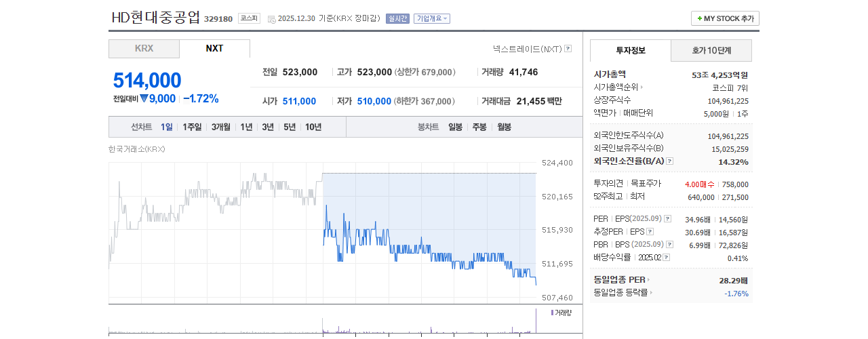This screenshot has width=868, height=339.
Task: Switch to the NXT tab
Action: (214, 49)
